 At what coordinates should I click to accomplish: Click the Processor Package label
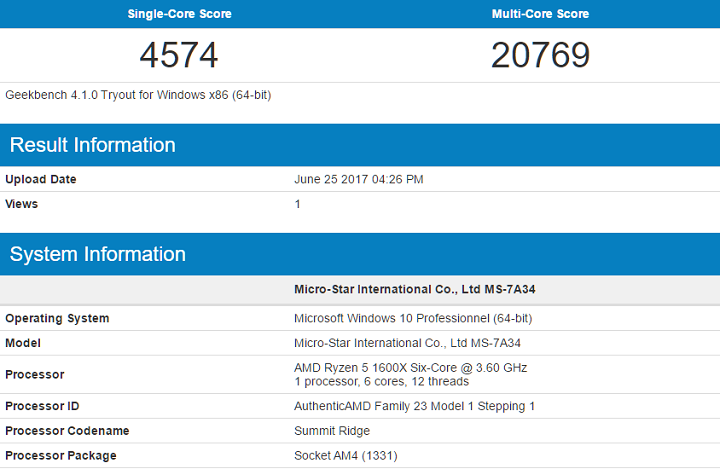(x=61, y=456)
